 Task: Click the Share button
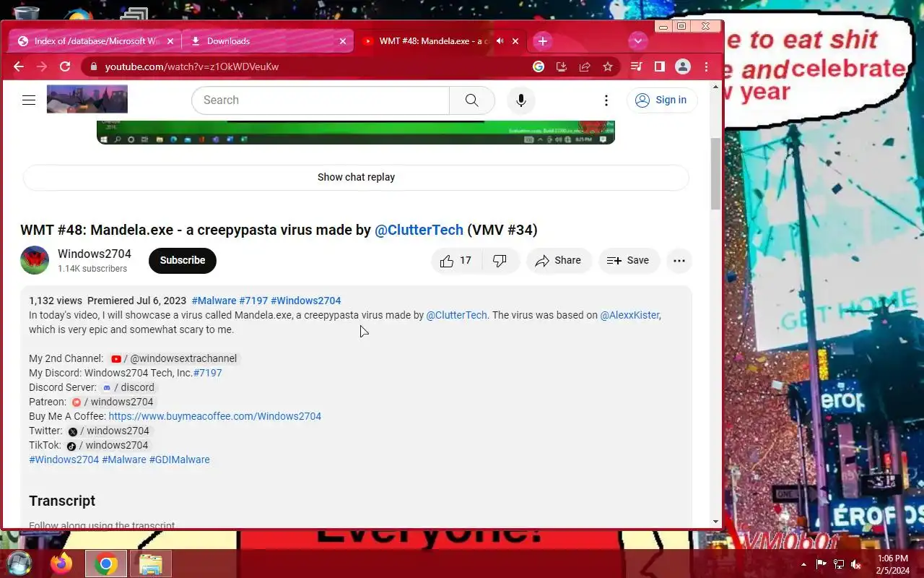pos(559,261)
